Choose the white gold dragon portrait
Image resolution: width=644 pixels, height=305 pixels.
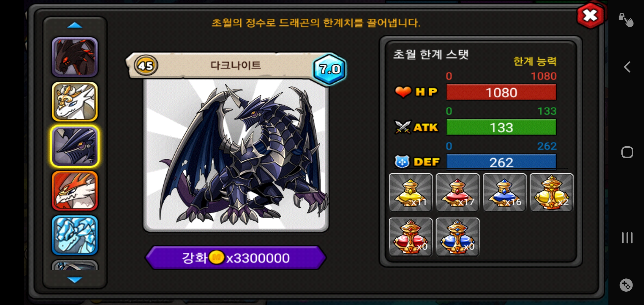[75, 102]
